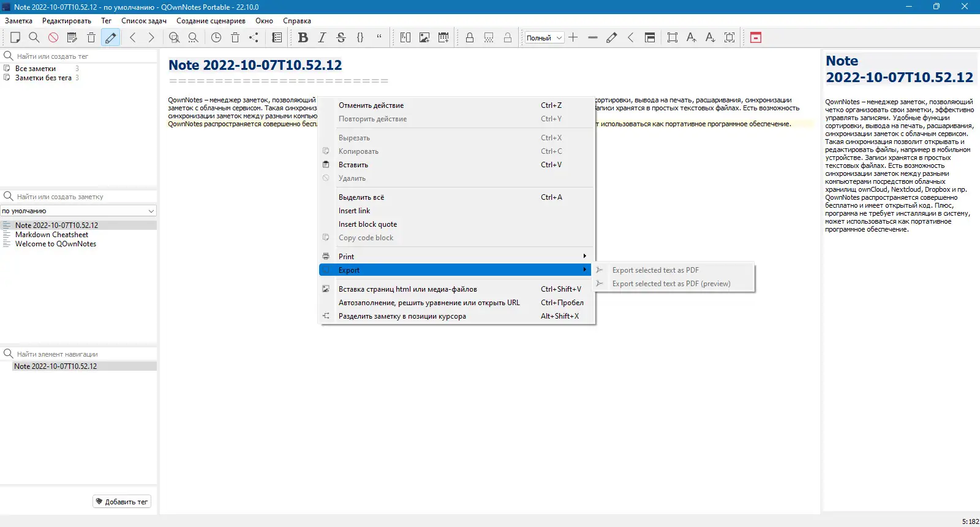Remove current workspace with minus icon
This screenshot has width=980, height=527.
[x=592, y=37]
